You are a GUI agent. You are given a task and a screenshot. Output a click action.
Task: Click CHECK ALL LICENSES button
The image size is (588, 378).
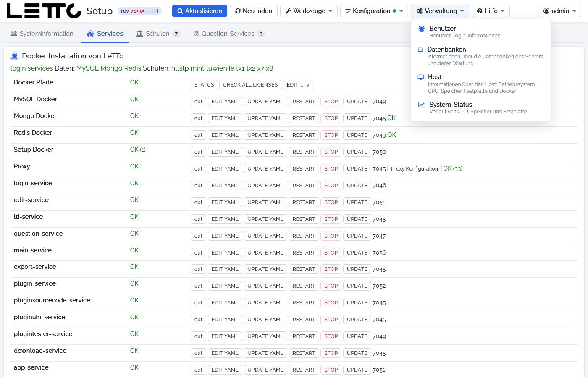click(250, 85)
